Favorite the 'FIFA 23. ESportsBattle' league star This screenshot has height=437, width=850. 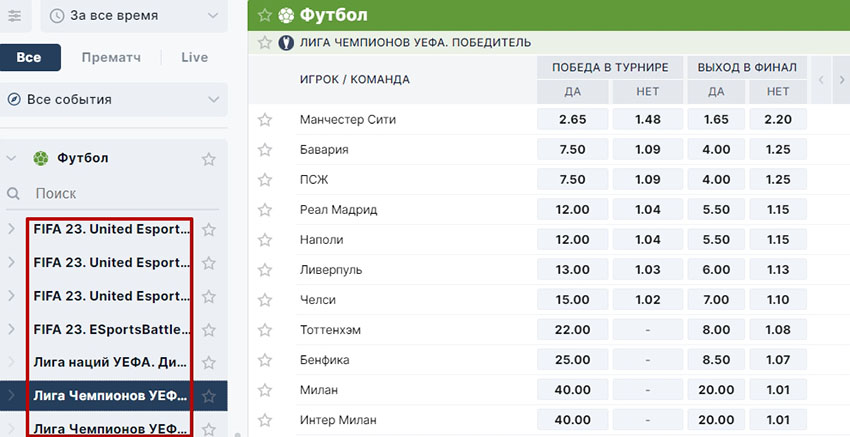[209, 330]
